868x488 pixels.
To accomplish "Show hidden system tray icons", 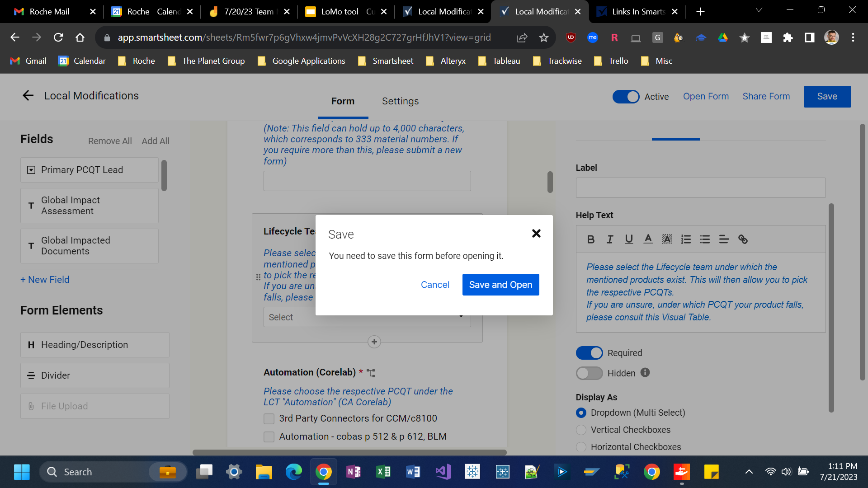I will point(749,472).
